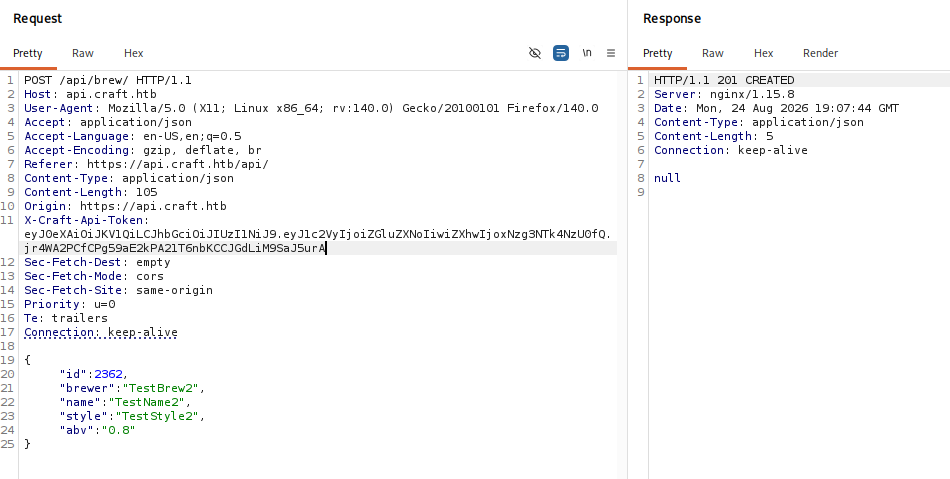
Task: Click the Date response header line
Action: pyautogui.click(x=777, y=108)
